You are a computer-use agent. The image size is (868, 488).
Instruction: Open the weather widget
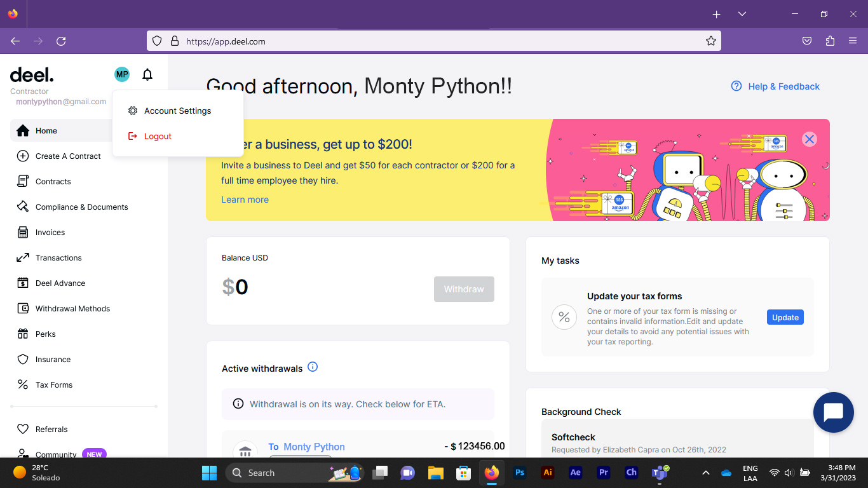(37, 473)
